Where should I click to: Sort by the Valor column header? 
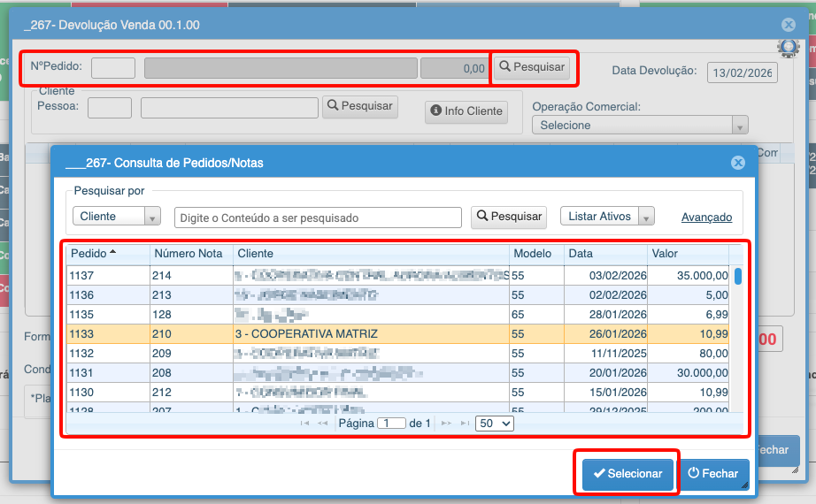pos(687,254)
